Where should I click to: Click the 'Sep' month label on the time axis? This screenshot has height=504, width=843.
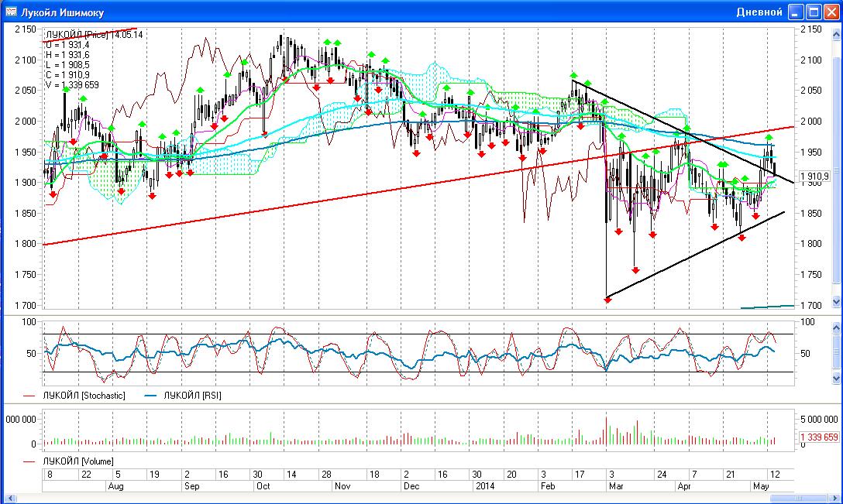192,485
